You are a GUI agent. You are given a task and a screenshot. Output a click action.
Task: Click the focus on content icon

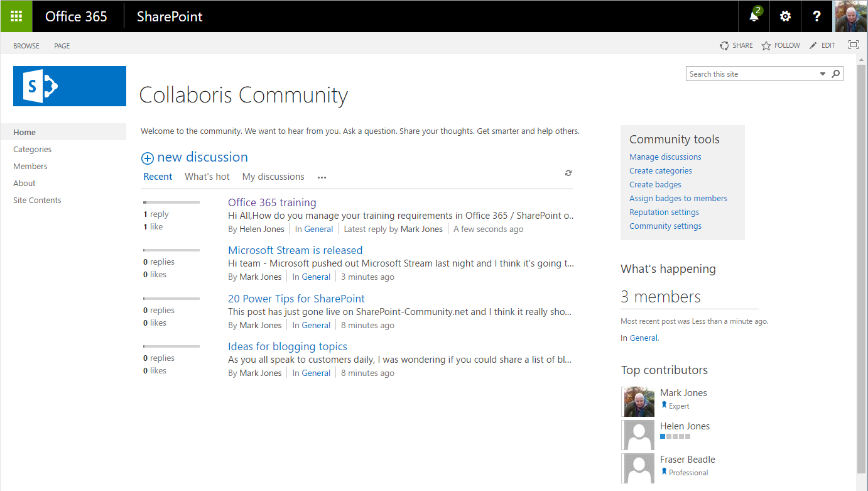click(853, 45)
